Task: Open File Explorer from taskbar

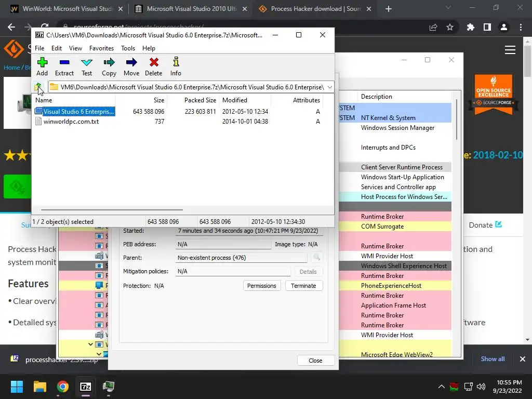Action: pos(39,387)
